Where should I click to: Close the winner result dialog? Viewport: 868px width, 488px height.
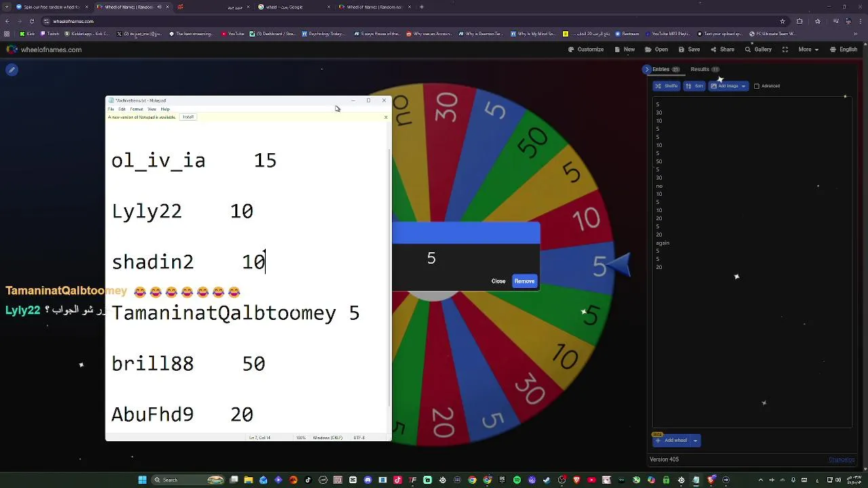[x=498, y=281]
